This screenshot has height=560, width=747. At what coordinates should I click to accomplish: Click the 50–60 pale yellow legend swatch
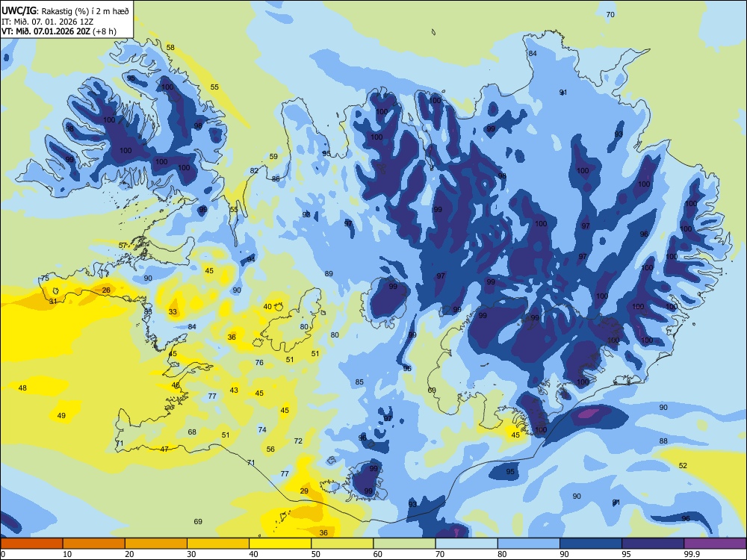pyautogui.click(x=342, y=544)
